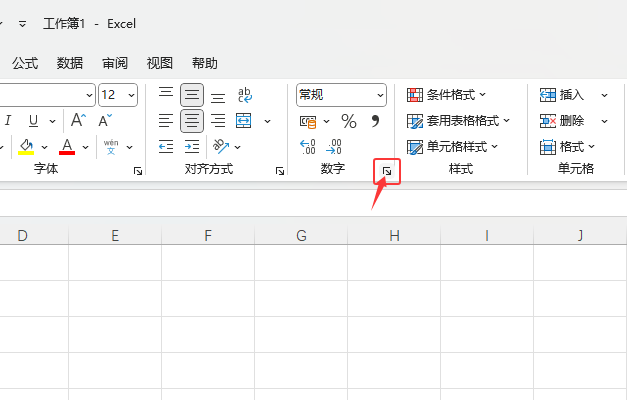Align text left
This screenshot has width=627, height=400.
[166, 120]
